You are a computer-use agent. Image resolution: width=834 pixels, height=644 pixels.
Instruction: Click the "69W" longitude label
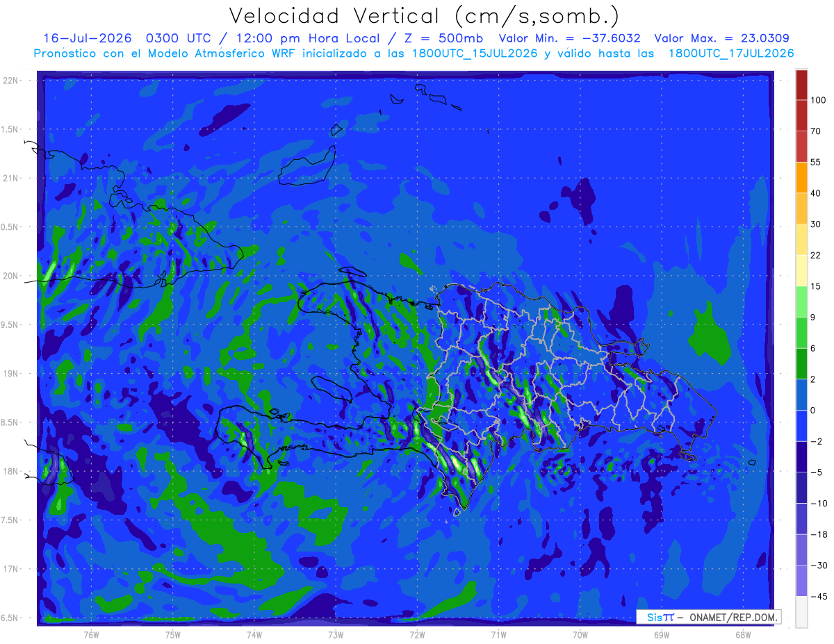tap(662, 635)
